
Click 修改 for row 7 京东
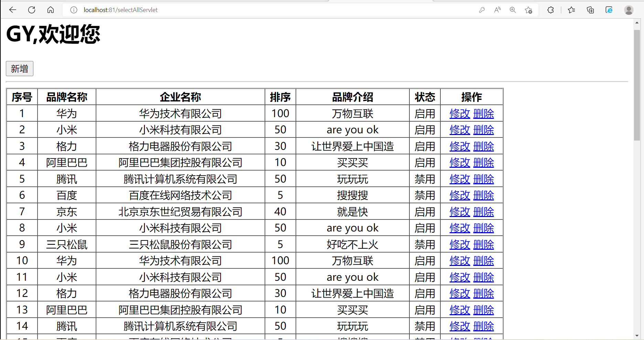pyautogui.click(x=460, y=212)
